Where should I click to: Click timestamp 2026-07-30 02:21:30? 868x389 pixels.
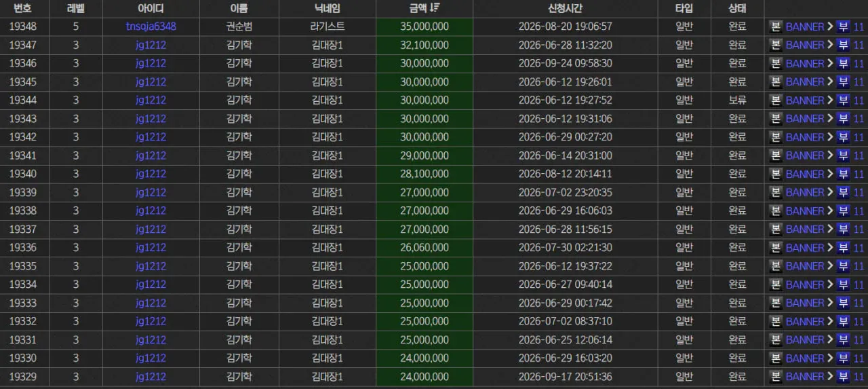565,248
